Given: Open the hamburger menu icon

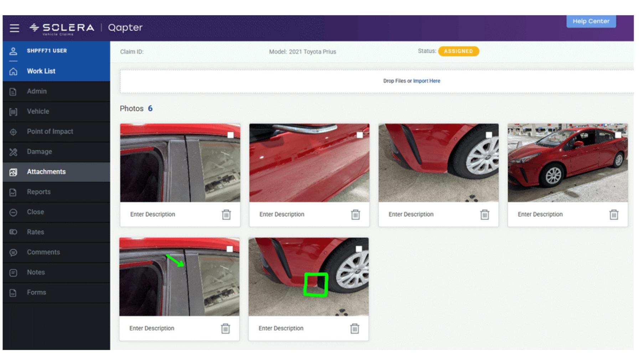Looking at the screenshot, I should tap(14, 28).
